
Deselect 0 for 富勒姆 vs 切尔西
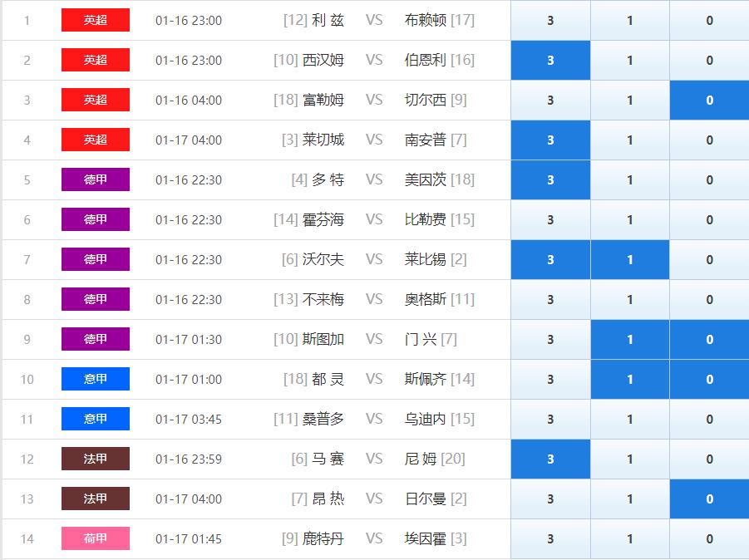[x=709, y=100]
